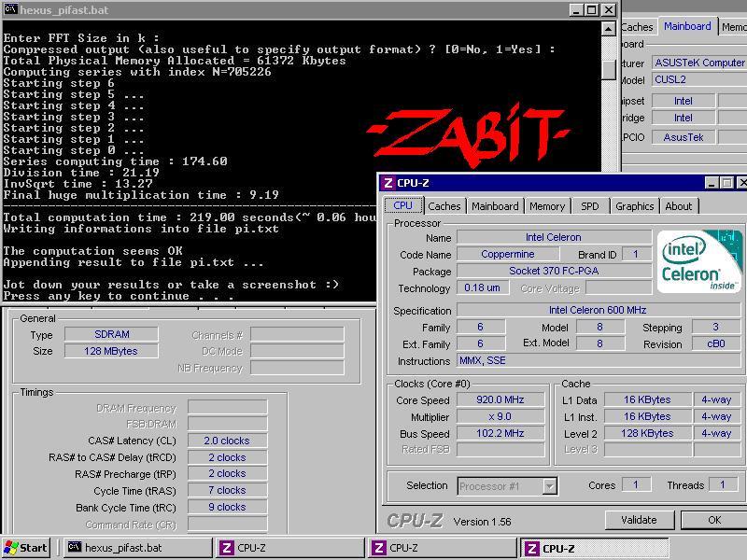Image resolution: width=747 pixels, height=560 pixels.
Task: Open the Graphics tab
Action: click(634, 206)
